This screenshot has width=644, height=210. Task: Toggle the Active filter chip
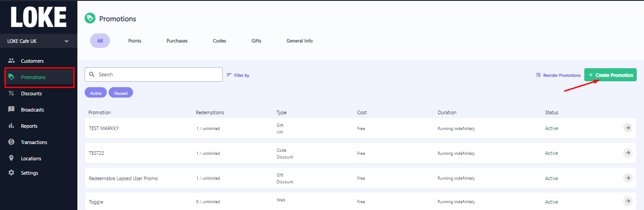tap(95, 93)
